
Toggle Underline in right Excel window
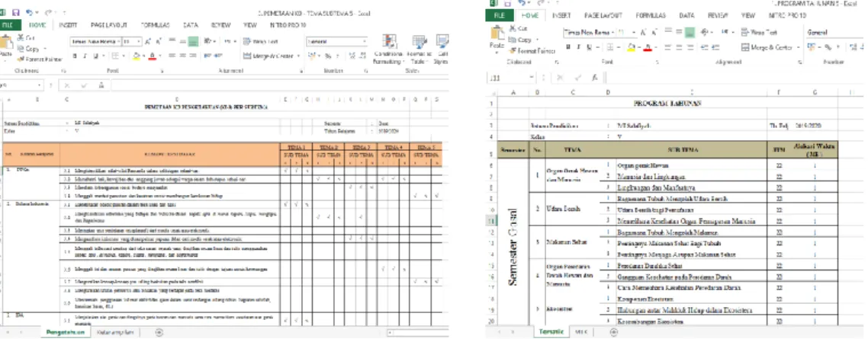589,47
